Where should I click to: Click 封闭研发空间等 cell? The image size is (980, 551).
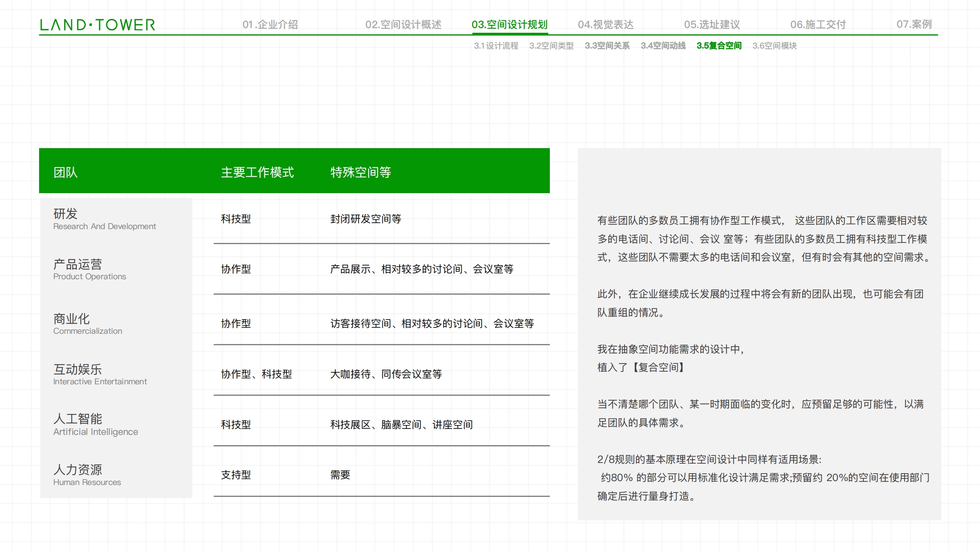(366, 219)
